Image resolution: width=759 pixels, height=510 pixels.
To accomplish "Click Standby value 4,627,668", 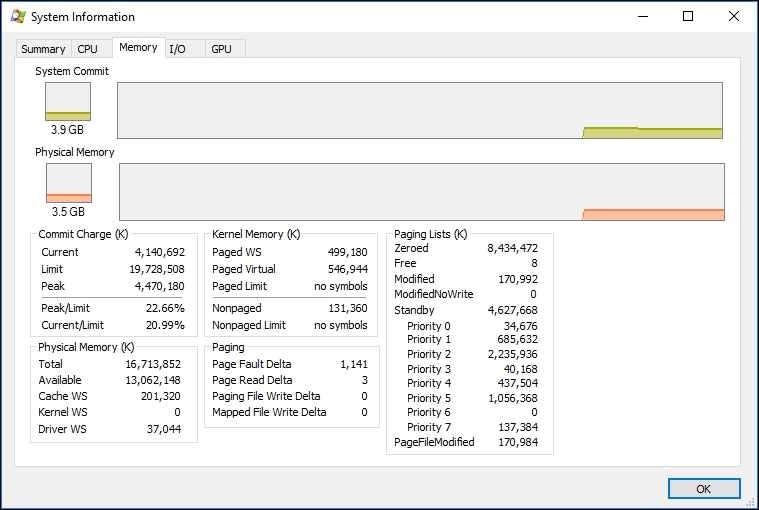I will (x=513, y=310).
